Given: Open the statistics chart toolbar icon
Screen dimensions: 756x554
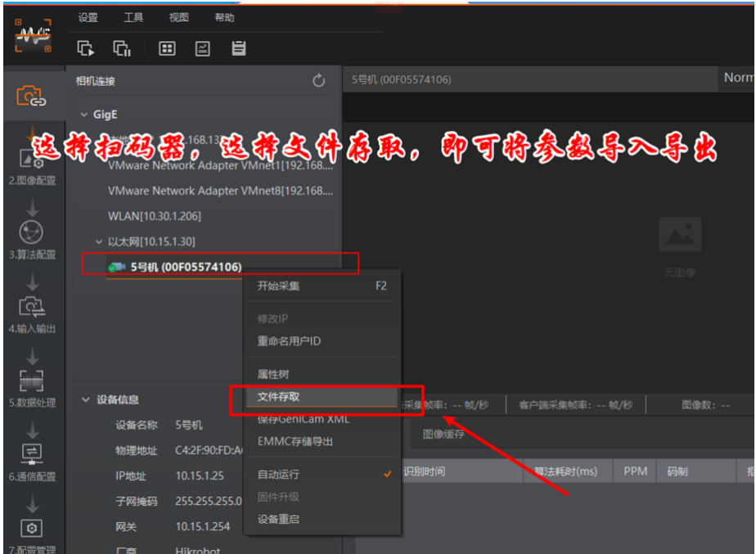Looking at the screenshot, I should pyautogui.click(x=202, y=48).
